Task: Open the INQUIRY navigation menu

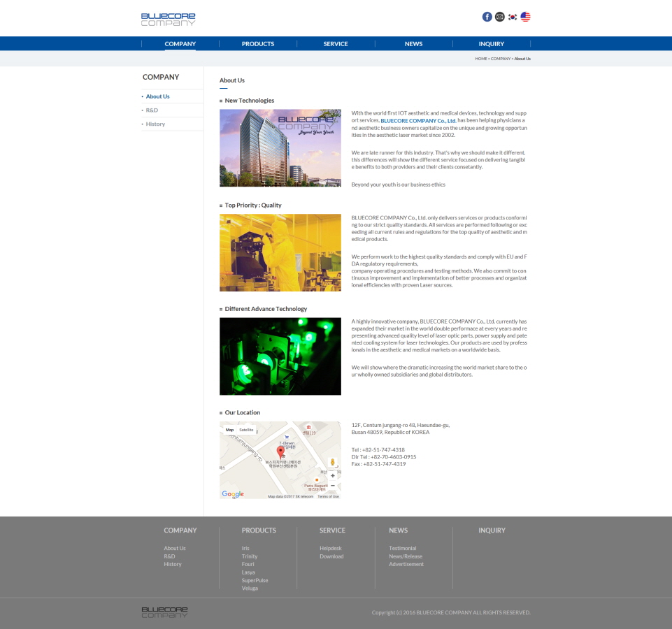Action: coord(492,44)
